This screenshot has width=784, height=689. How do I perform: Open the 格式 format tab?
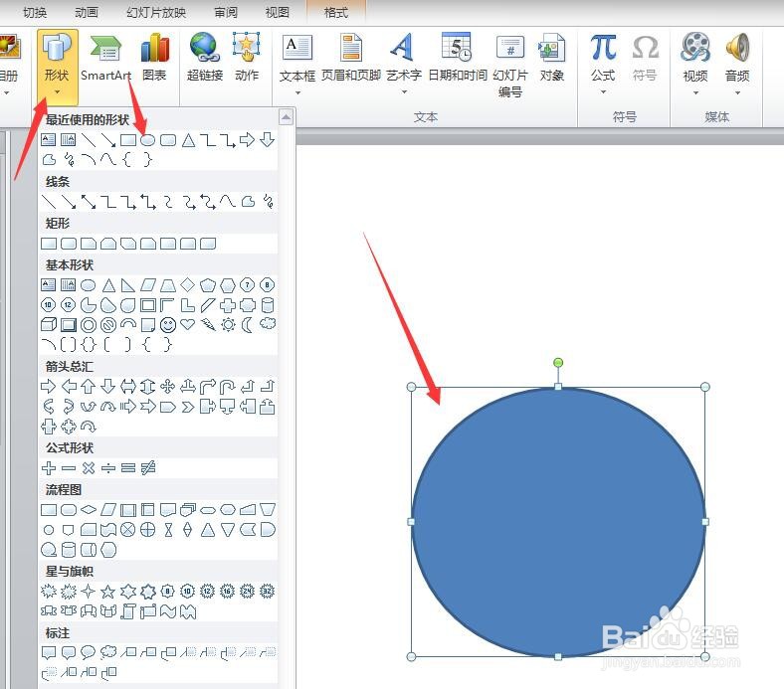(x=336, y=12)
